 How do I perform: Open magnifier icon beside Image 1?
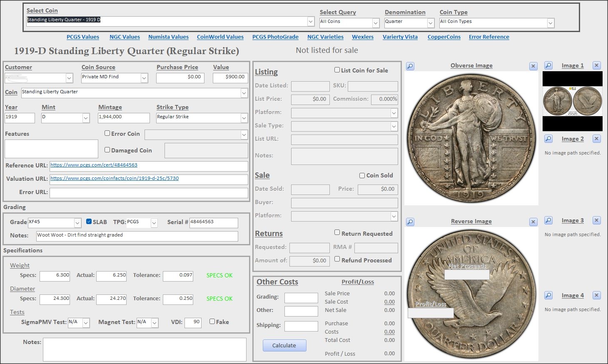(548, 65)
